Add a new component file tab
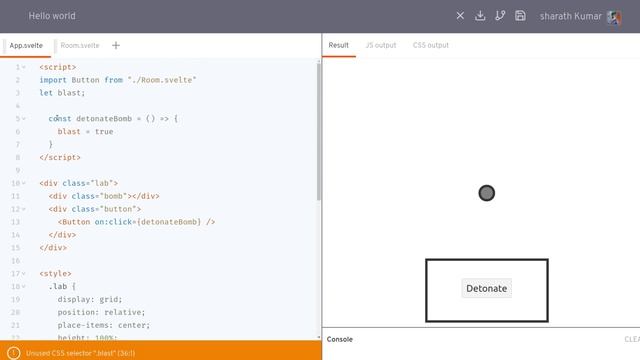 tap(116, 45)
